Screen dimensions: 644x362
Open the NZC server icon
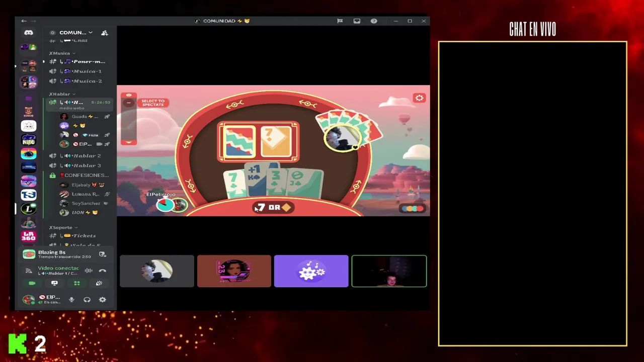coord(29,140)
